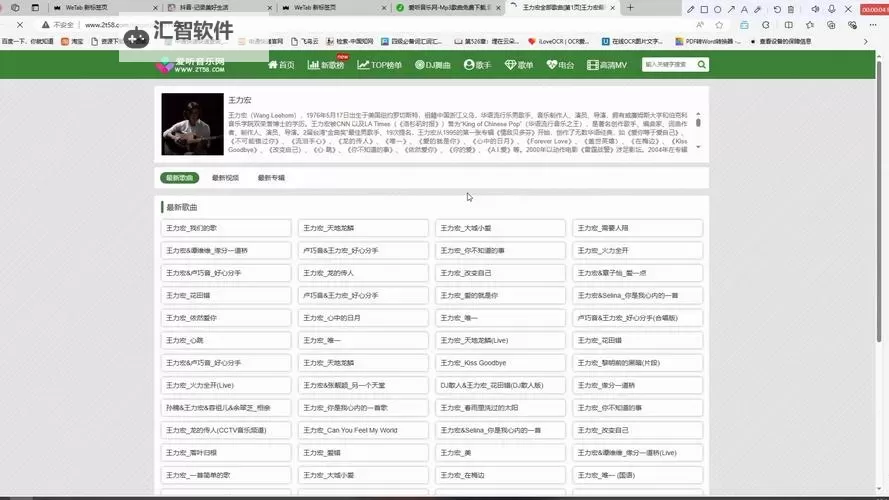The height and width of the screenshot is (500, 889).
Task: Open the split screen browser icon
Action: click(789, 25)
